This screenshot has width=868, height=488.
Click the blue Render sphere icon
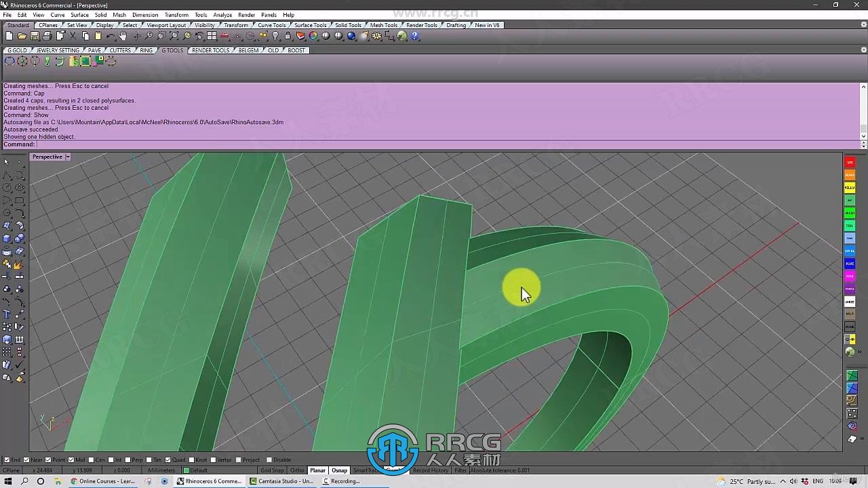(351, 36)
